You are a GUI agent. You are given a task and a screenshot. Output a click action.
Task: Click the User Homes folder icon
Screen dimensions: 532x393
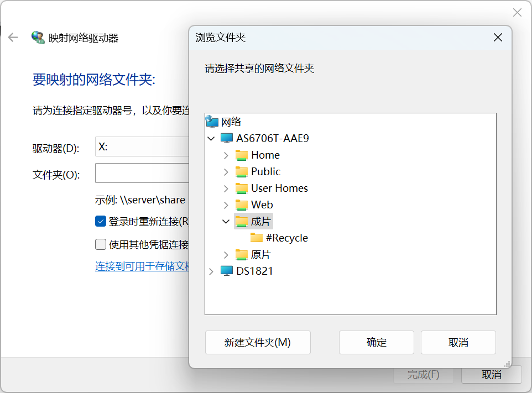[x=241, y=188]
